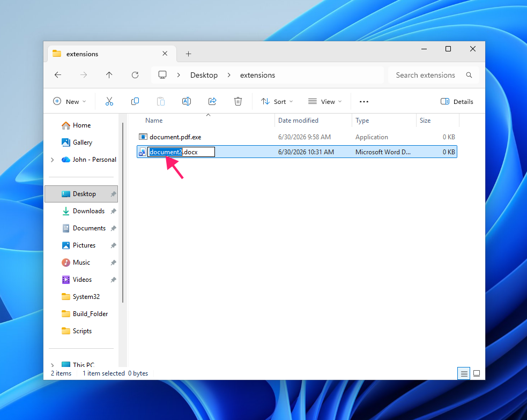This screenshot has width=527, height=420.
Task: Minimize the File Explorer window
Action: point(424,49)
